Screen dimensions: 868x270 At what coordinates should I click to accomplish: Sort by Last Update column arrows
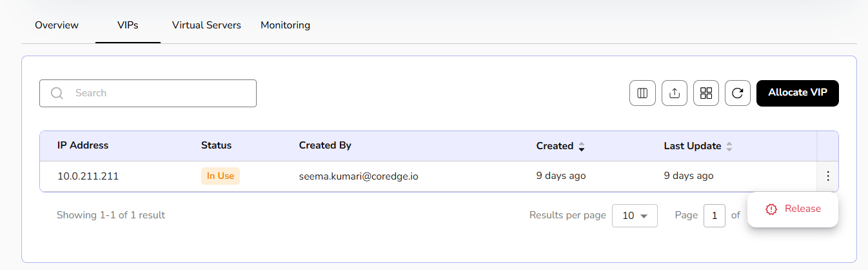click(729, 146)
